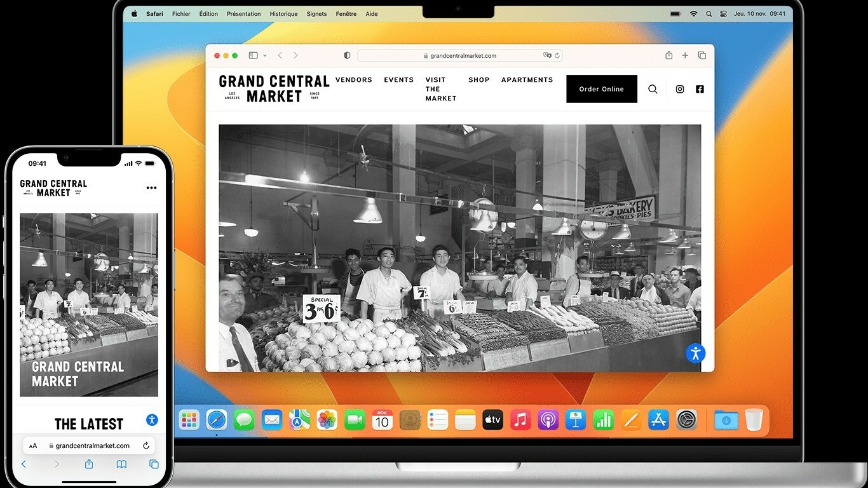The height and width of the screenshot is (488, 868).
Task: Open the Présentation menu
Action: [244, 13]
